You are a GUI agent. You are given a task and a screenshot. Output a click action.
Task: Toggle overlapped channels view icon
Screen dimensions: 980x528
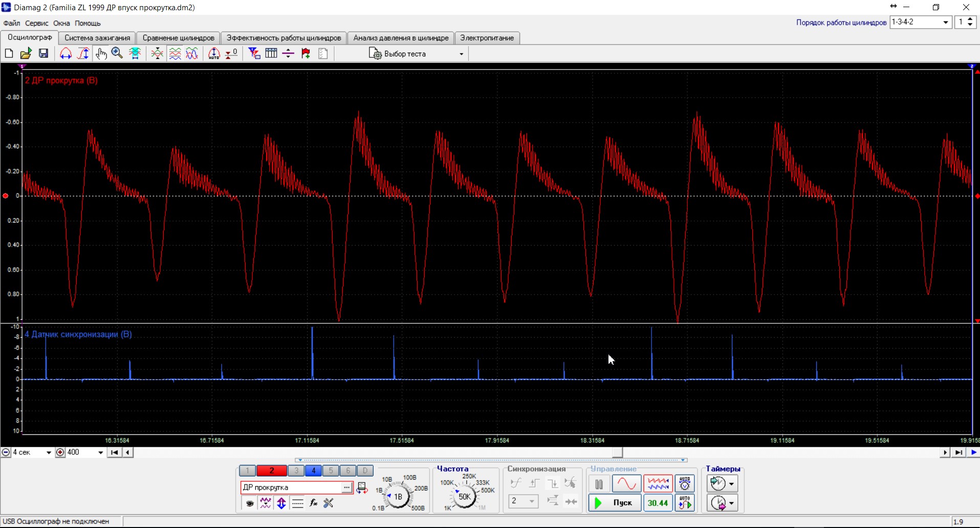click(x=192, y=53)
